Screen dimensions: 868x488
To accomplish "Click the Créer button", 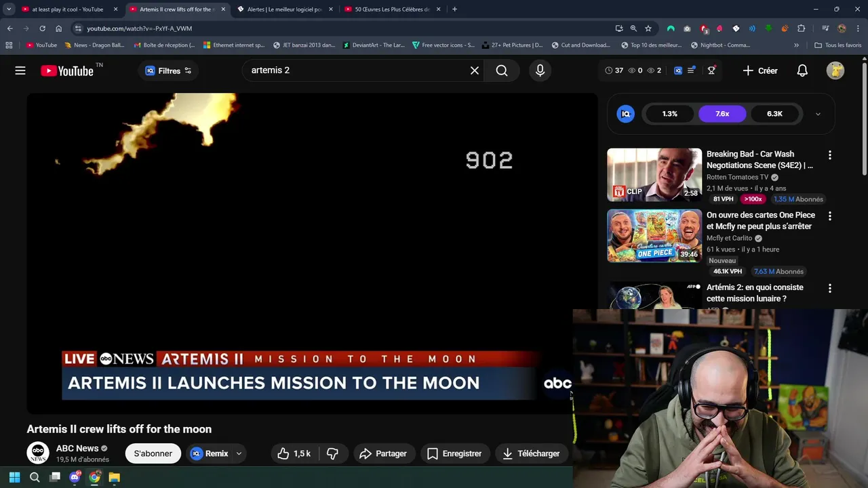I will coord(760,70).
